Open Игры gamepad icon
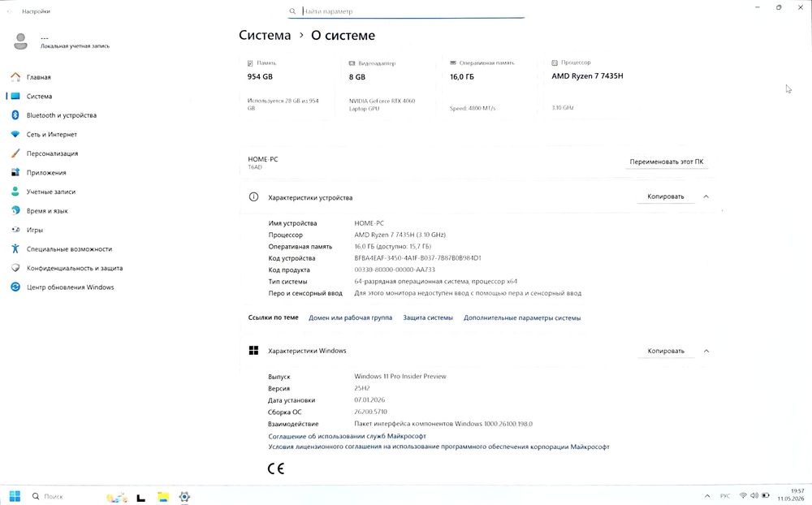The height and width of the screenshot is (505, 812). (15, 230)
